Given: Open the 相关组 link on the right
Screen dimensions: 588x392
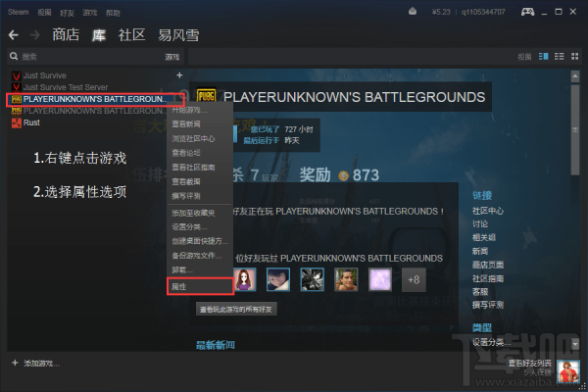Looking at the screenshot, I should tap(484, 237).
